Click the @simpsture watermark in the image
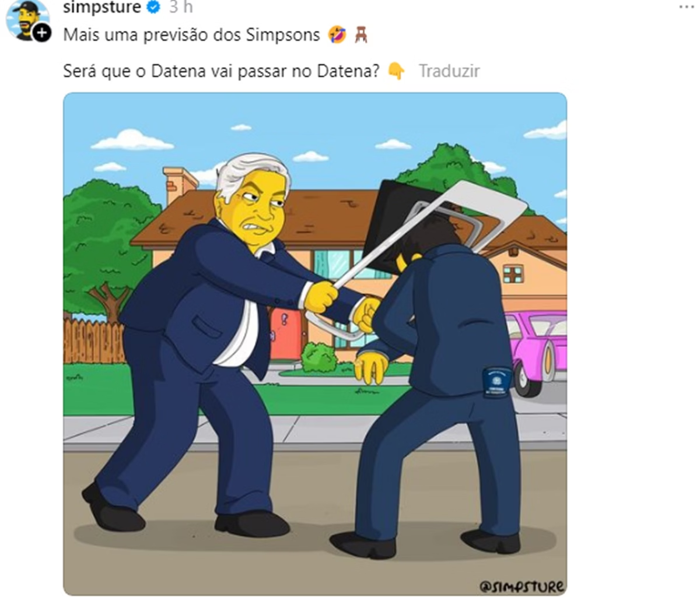Viewport: 700px width, 615px height. 521,585
